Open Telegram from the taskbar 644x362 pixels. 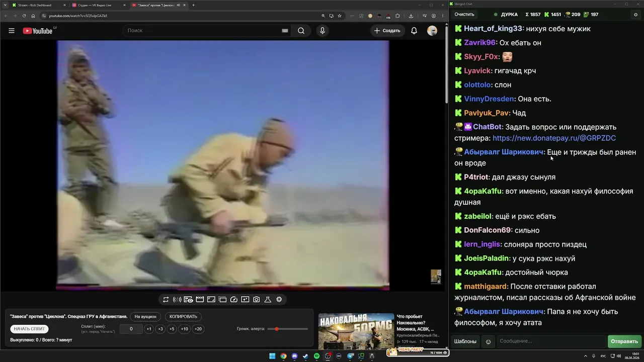[350, 356]
